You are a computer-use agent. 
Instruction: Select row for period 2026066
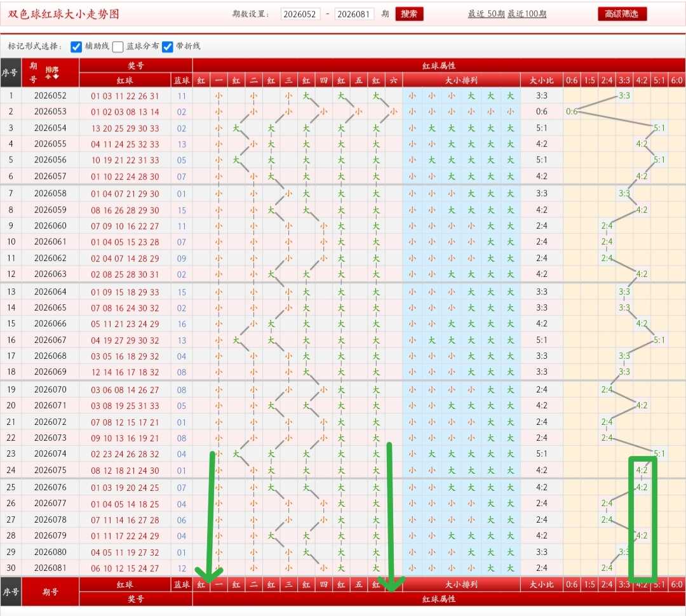343,324
